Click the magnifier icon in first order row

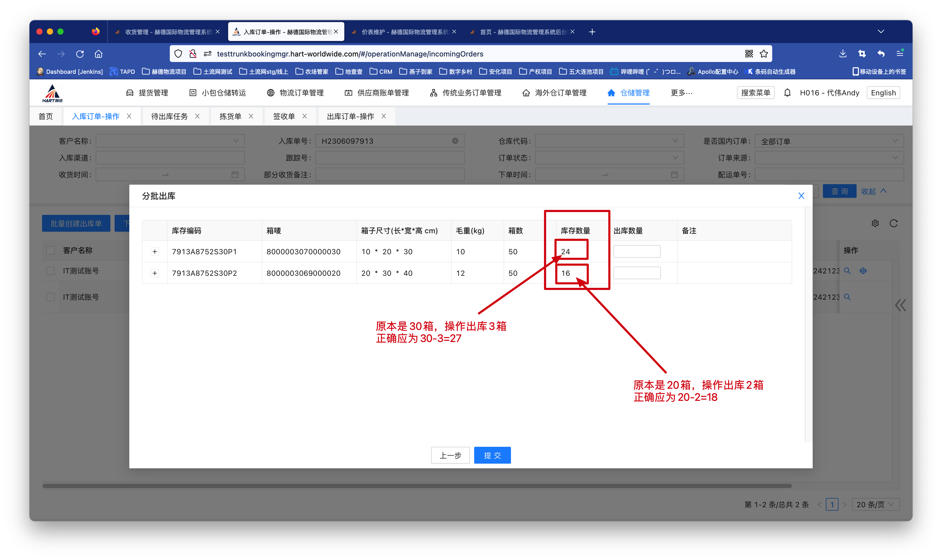coord(847,271)
